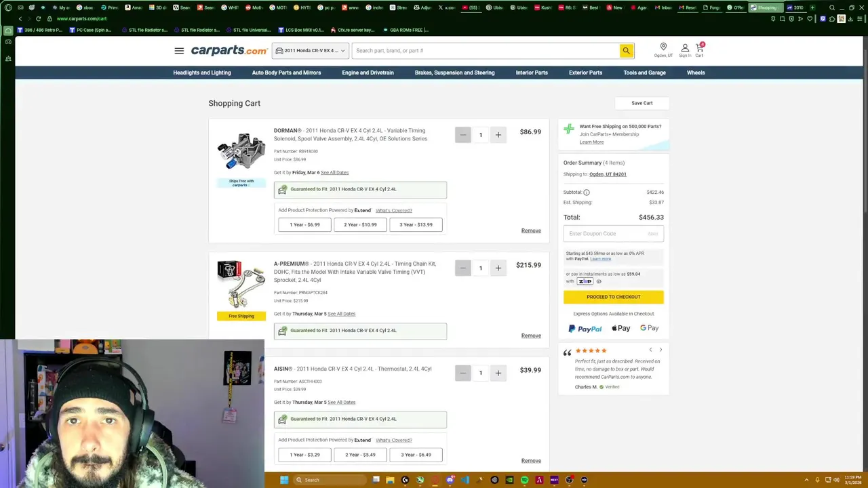The width and height of the screenshot is (868, 488).
Task: Remove the Dorman solenoid from cart
Action: tap(531, 231)
